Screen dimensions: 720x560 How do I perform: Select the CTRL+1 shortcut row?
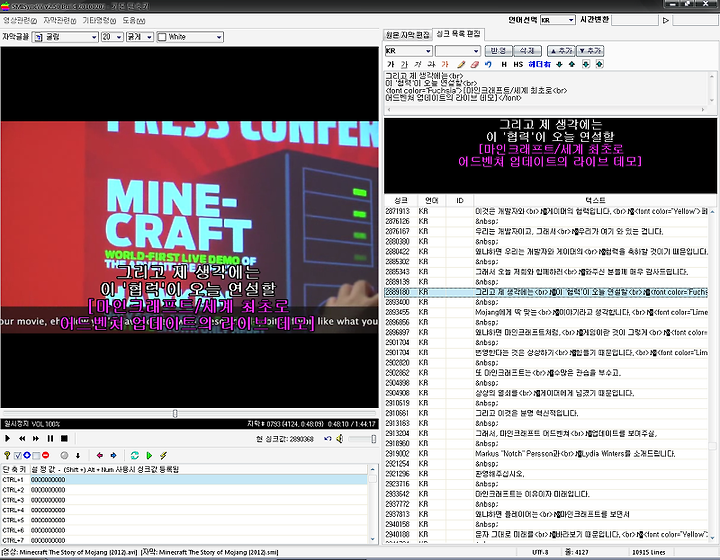184,480
